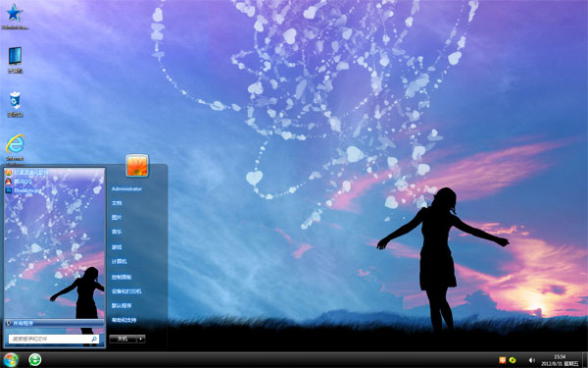Expand 所有程序 program list

click(x=54, y=323)
